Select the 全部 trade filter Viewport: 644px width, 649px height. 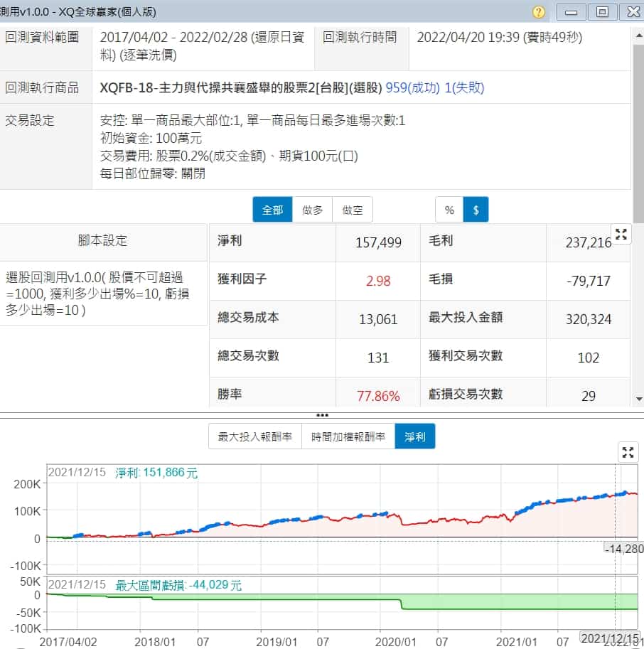click(272, 210)
